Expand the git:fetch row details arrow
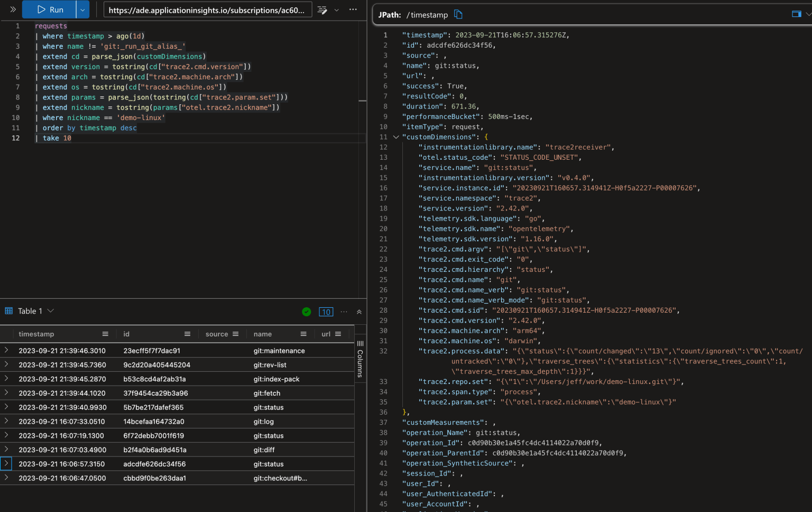812x512 pixels. click(x=6, y=392)
